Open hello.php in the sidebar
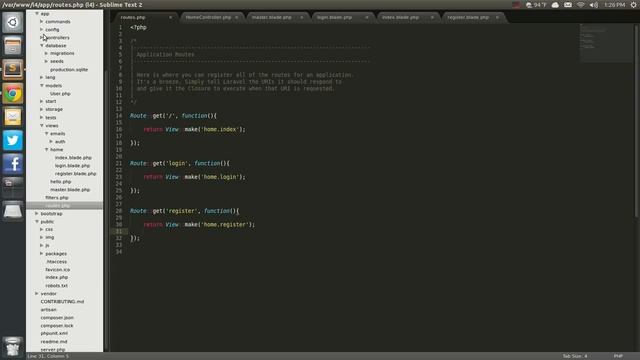 [60, 182]
